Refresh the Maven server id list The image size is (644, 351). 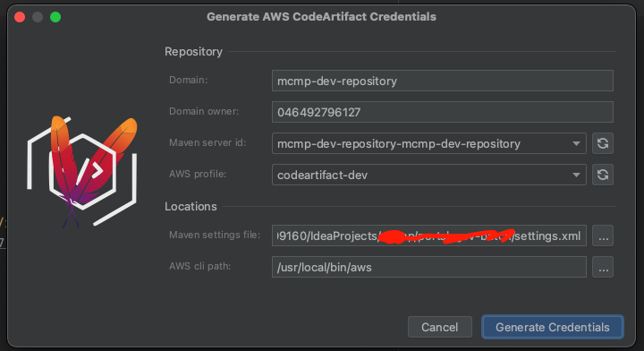[603, 143]
